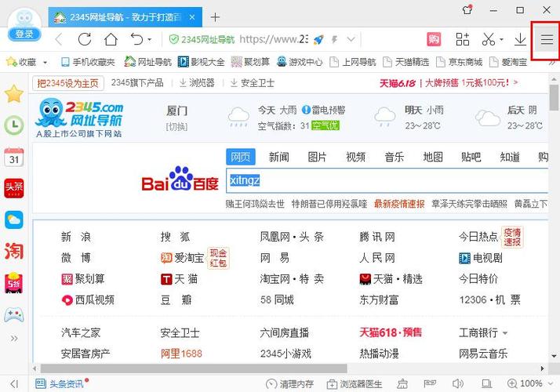Open undo history dropdown arrow
This screenshot has height=392, width=560.
[149, 40]
